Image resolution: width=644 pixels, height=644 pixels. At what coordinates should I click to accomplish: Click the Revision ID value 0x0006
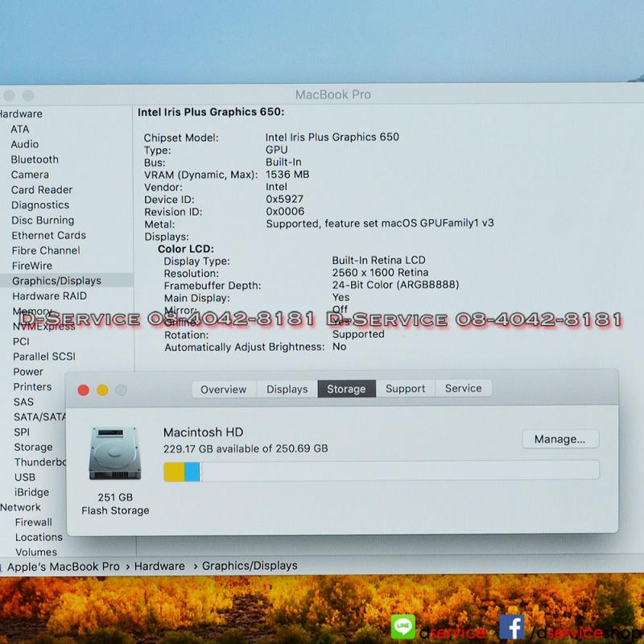click(x=285, y=212)
